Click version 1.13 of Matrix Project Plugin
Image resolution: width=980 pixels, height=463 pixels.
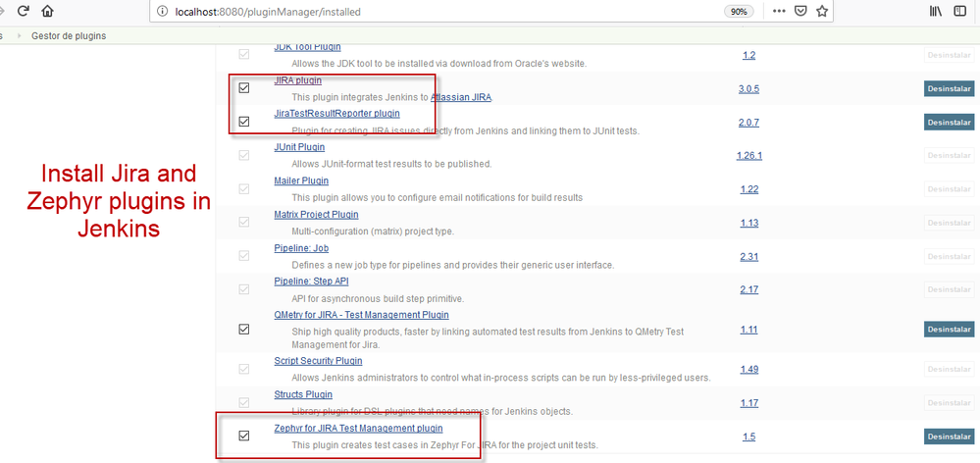point(748,223)
